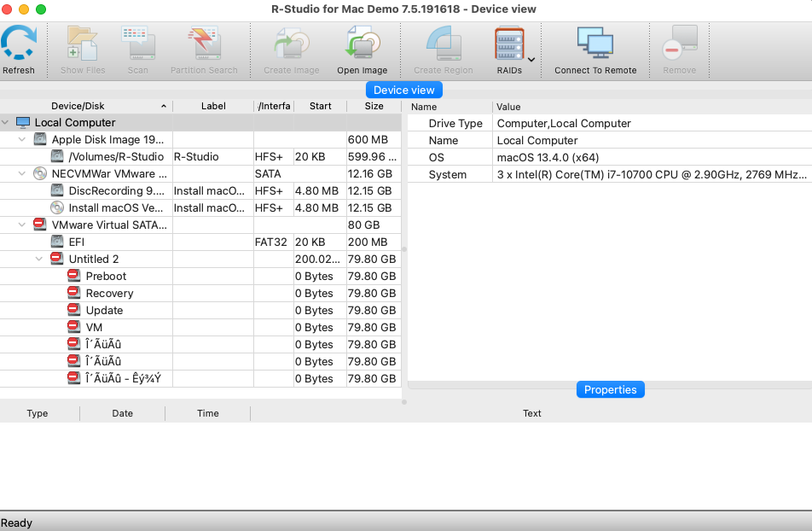This screenshot has height=531, width=812.
Task: Click the 'Computer,Local Computer' drive type value
Action: (564, 124)
